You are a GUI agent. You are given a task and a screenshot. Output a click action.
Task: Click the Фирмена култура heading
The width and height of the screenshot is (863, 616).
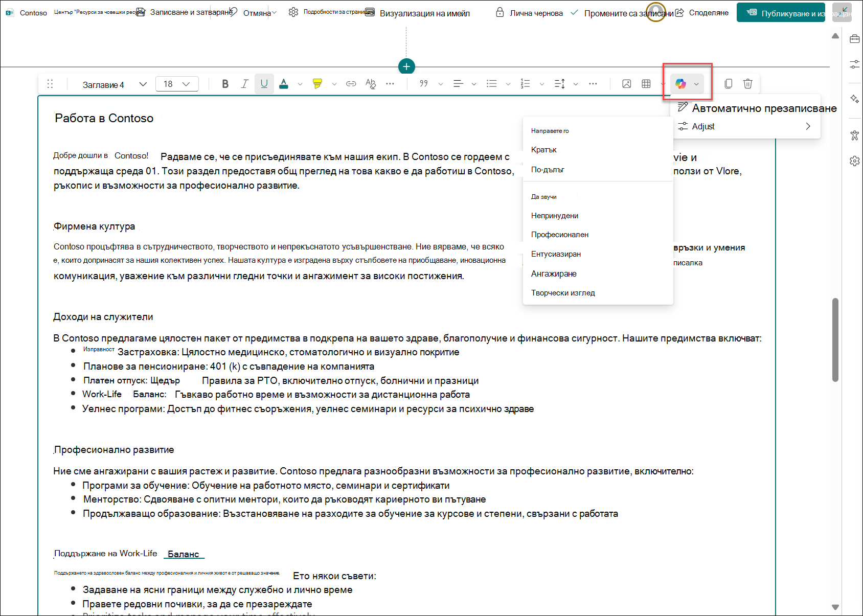tap(95, 226)
